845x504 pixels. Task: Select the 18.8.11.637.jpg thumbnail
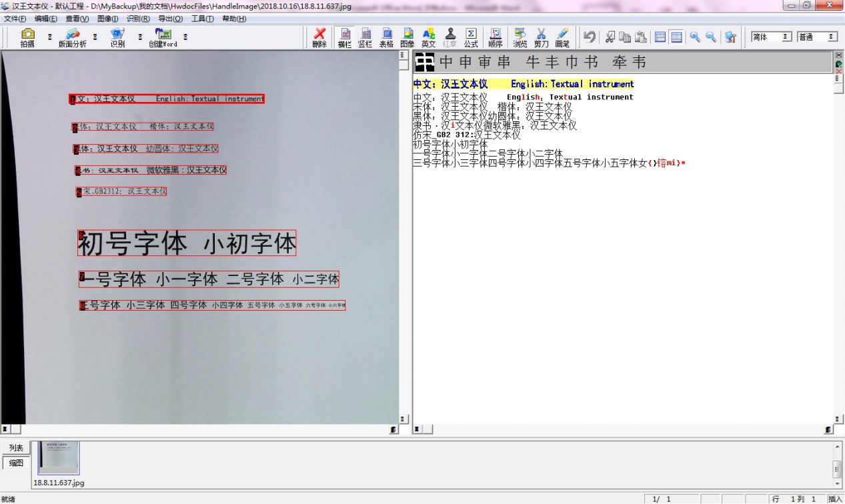coord(59,458)
